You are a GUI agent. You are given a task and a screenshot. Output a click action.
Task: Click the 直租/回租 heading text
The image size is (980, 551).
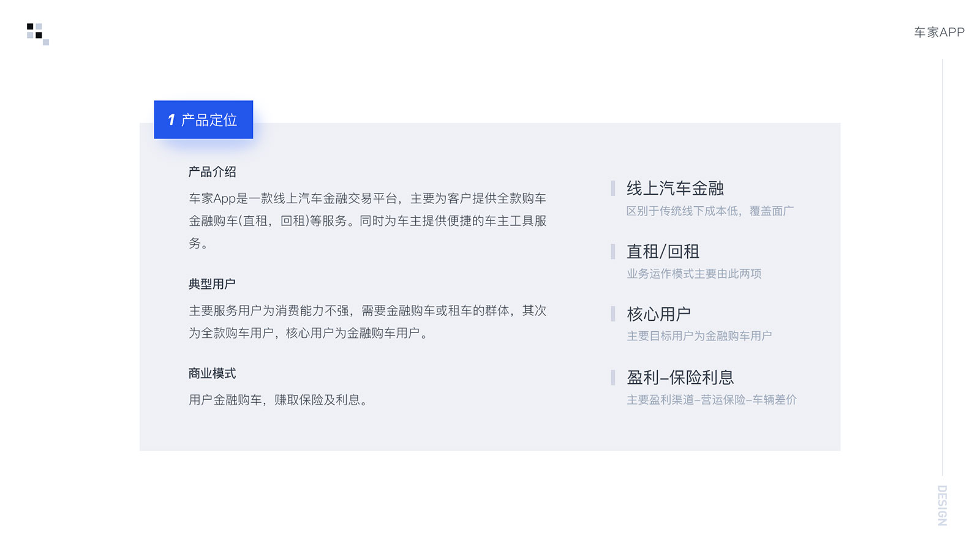(663, 252)
